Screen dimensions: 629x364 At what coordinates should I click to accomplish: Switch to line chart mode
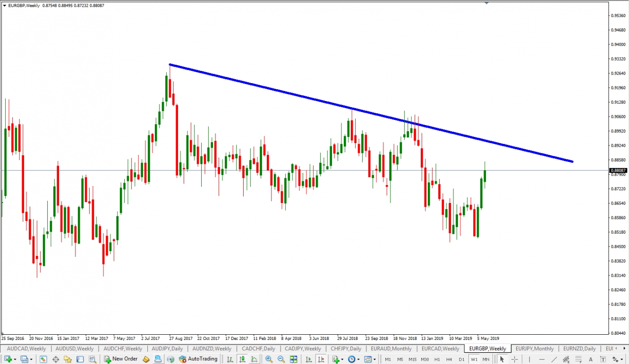[254, 359]
